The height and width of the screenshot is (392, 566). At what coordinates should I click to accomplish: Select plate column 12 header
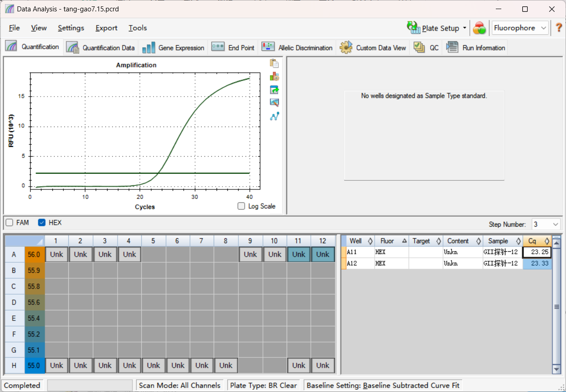click(x=323, y=241)
